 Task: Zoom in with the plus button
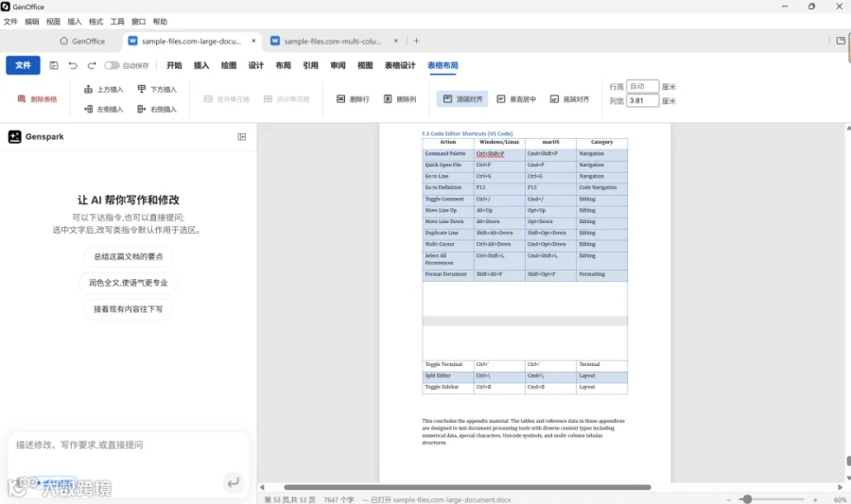pos(815,499)
